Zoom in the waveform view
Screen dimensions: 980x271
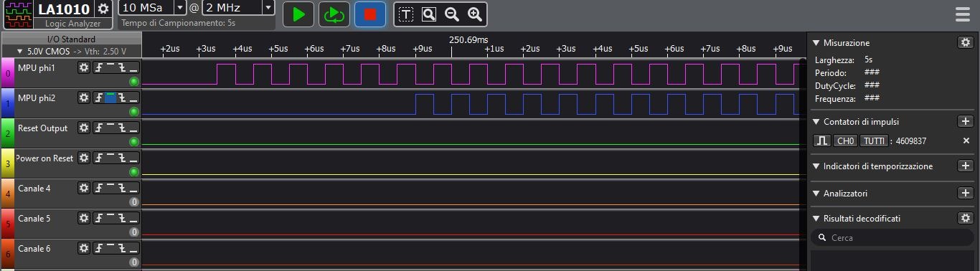click(x=475, y=14)
